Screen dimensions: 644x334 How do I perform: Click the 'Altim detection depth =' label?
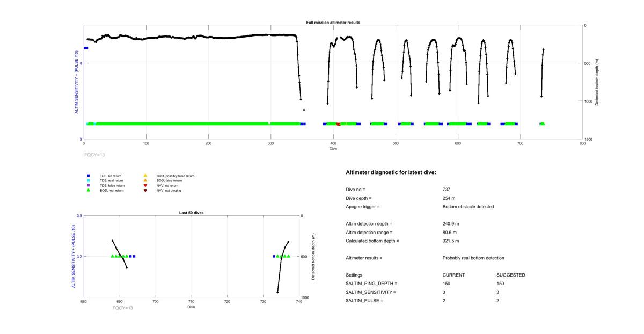tap(369, 223)
